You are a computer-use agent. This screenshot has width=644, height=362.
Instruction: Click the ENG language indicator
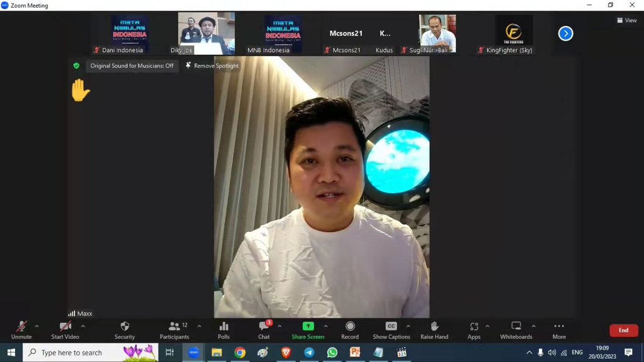577,352
